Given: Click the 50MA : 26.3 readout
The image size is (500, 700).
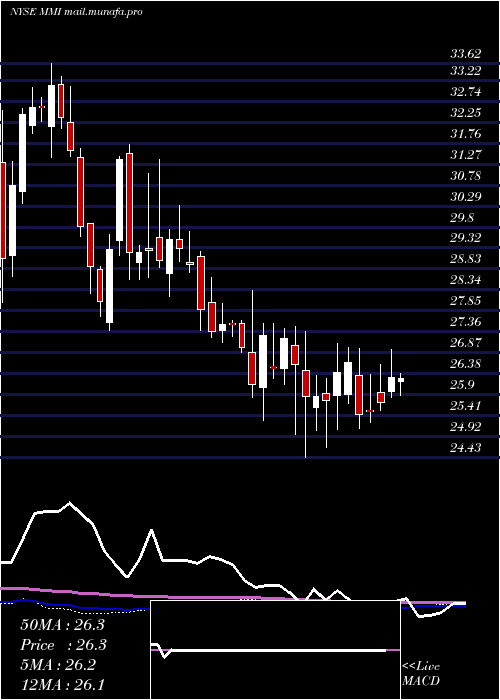Looking at the screenshot, I should click(x=62, y=625).
